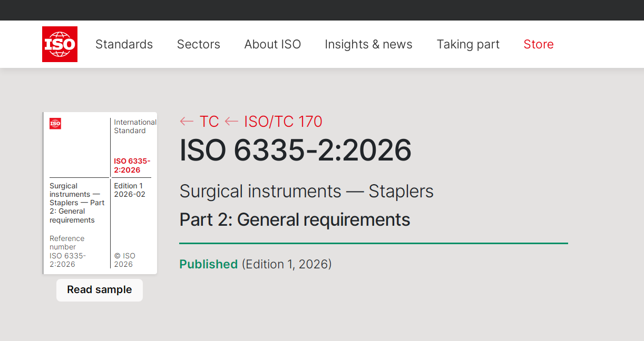Viewport: 644px width, 341px height.
Task: Click Part 2: General requirements heading
Action: pos(295,219)
